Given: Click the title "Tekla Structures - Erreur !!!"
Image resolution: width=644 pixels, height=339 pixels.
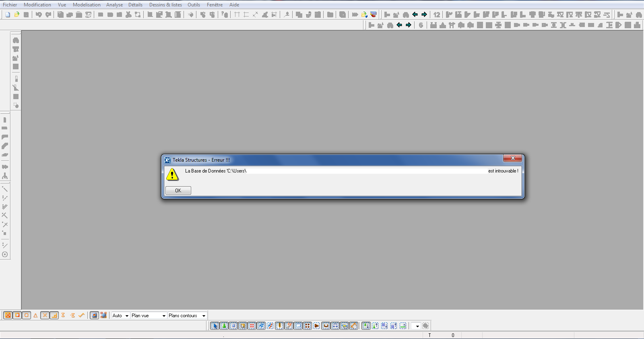Looking at the screenshot, I should [201, 160].
